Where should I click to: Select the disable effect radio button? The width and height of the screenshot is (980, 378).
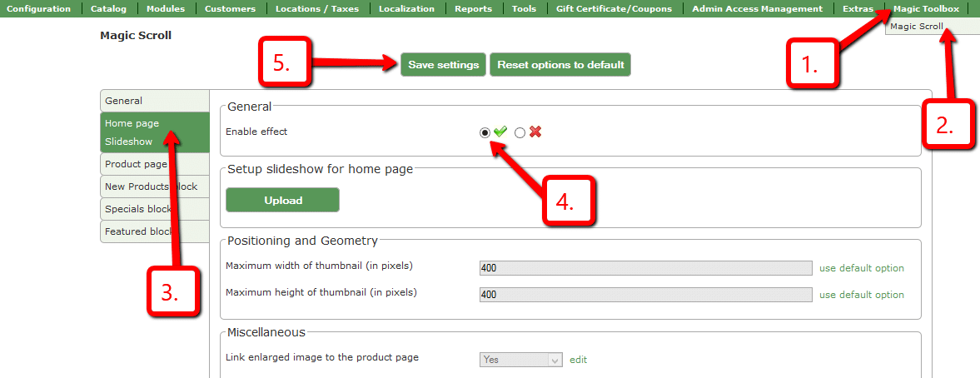[x=520, y=132]
